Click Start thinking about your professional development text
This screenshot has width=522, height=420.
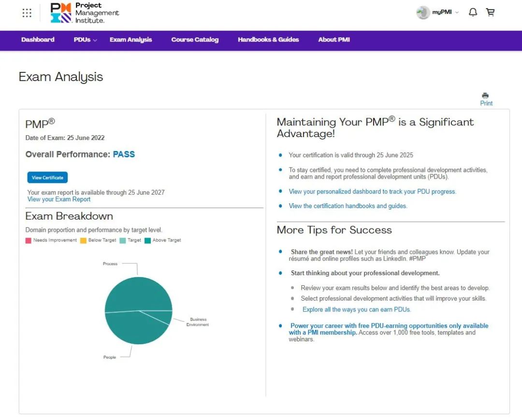coord(365,273)
